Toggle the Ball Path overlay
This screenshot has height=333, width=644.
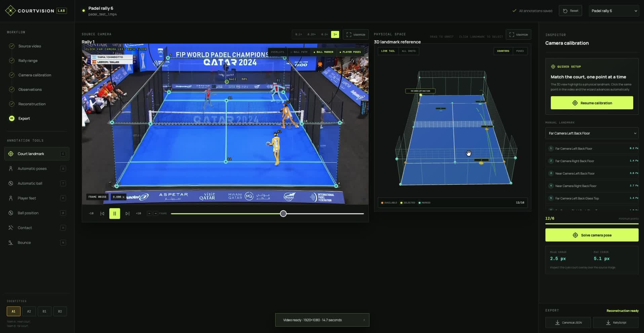point(299,52)
